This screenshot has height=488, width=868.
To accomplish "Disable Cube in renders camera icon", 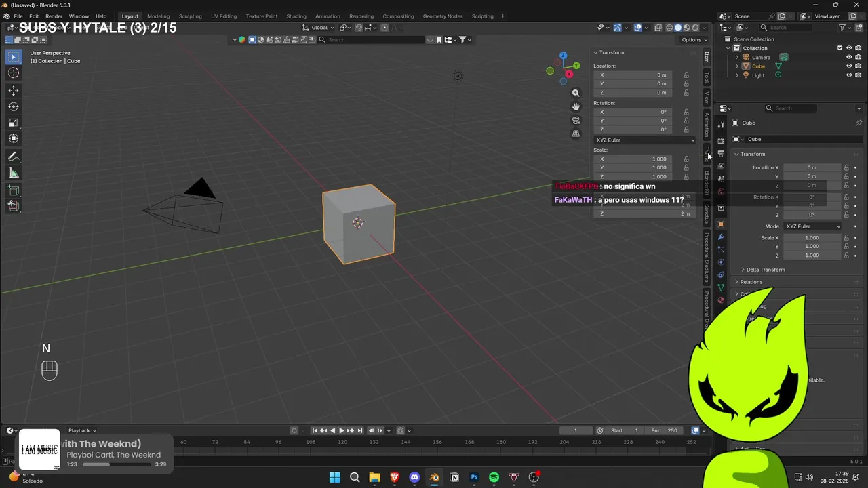I will pos(859,66).
